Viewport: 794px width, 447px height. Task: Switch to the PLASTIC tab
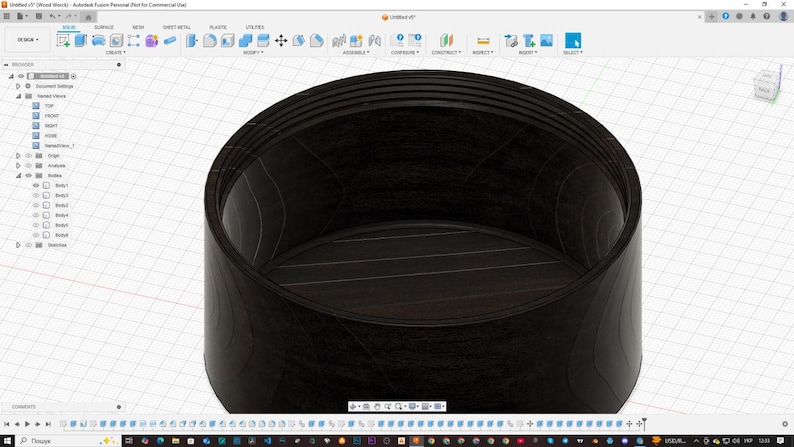point(218,27)
